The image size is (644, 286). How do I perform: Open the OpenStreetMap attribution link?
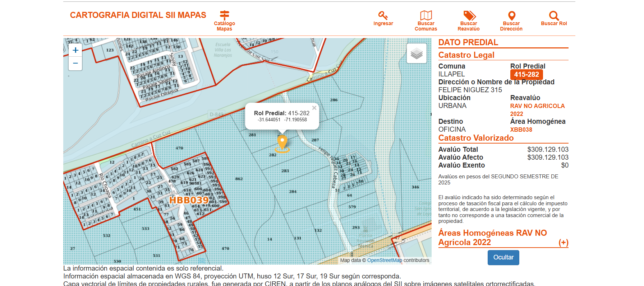pos(385,260)
